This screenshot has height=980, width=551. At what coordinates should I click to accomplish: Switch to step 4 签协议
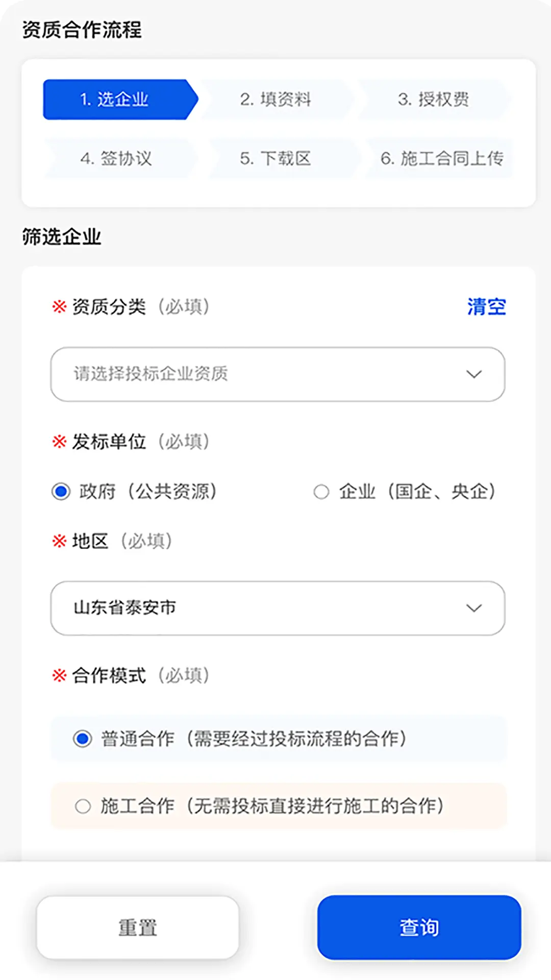point(116,159)
